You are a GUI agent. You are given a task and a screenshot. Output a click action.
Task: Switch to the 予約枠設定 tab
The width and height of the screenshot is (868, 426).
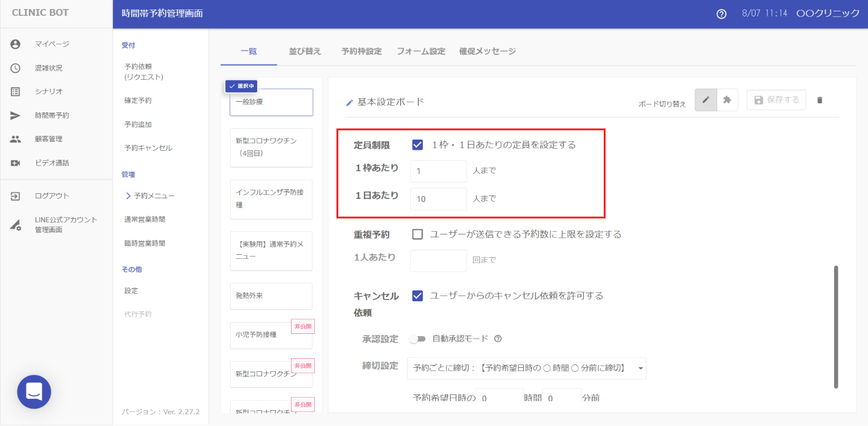[361, 51]
